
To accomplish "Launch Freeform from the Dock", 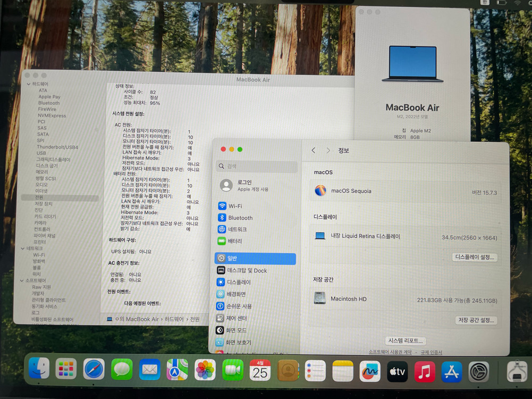I will [x=370, y=371].
